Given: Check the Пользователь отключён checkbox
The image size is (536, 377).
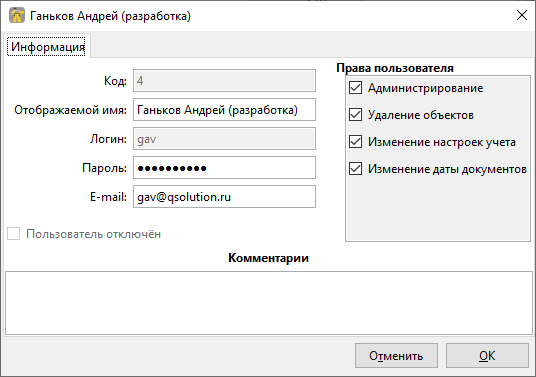Looking at the screenshot, I should pyautogui.click(x=14, y=234).
